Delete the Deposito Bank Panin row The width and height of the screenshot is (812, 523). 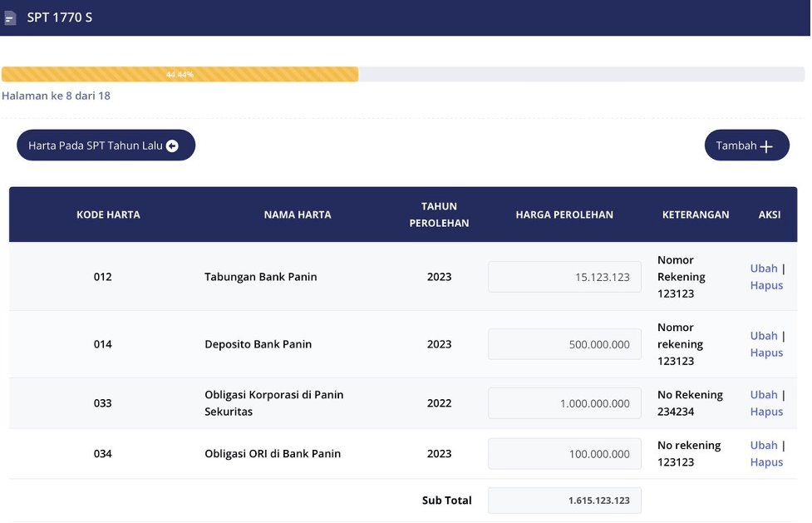click(766, 353)
